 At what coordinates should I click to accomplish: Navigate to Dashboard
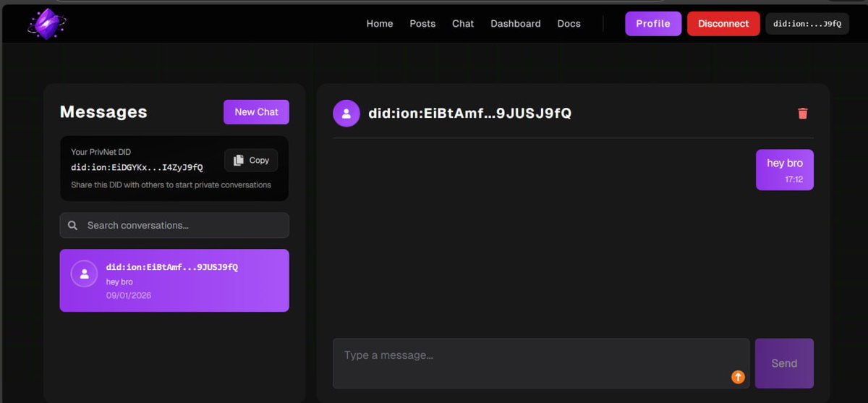pyautogui.click(x=516, y=23)
